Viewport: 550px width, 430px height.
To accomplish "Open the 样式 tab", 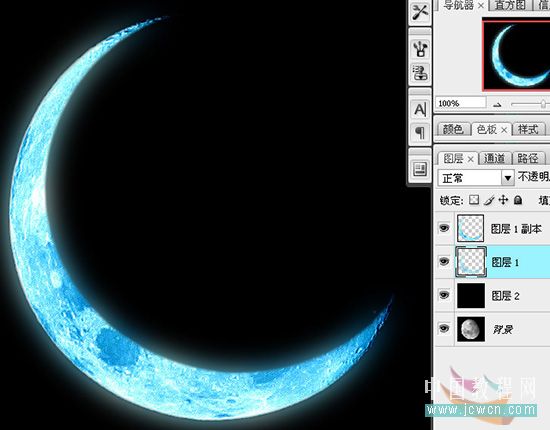I will (x=528, y=129).
